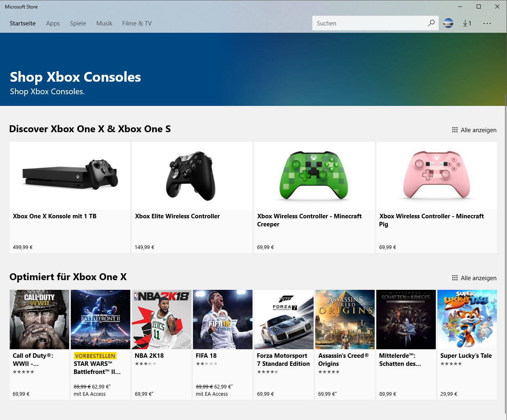Minimize the Microsoft Store window
Image resolution: width=507 pixels, height=420 pixels.
[x=460, y=6]
